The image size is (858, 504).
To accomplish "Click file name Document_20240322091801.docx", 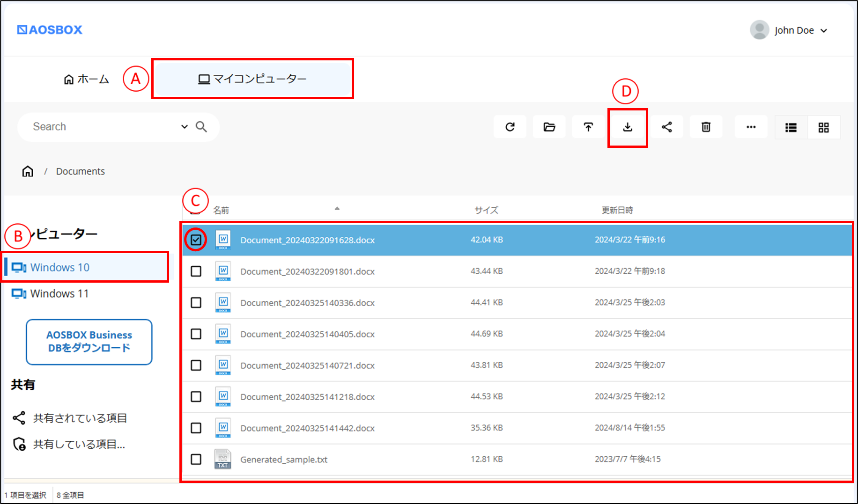I will pos(307,271).
